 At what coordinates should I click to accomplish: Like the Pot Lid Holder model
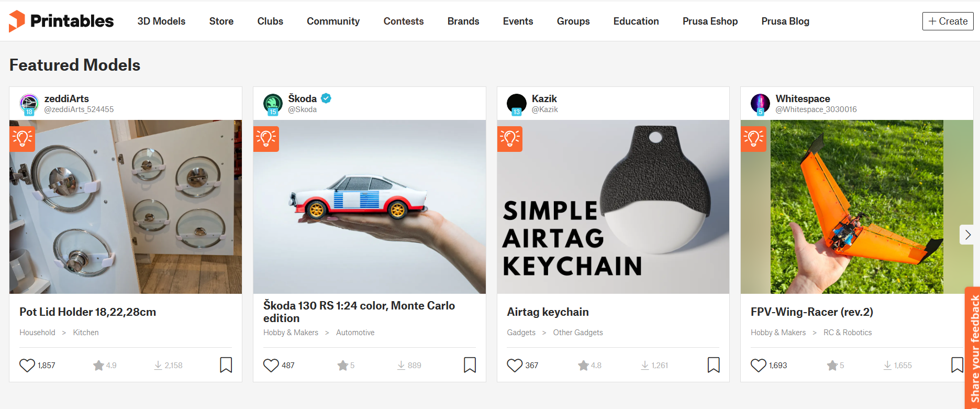pyautogui.click(x=27, y=365)
